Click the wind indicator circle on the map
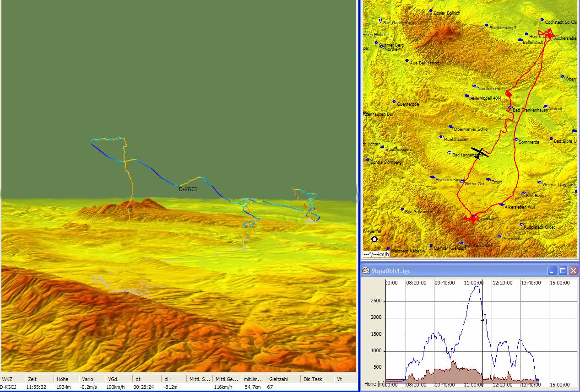 click(x=375, y=239)
